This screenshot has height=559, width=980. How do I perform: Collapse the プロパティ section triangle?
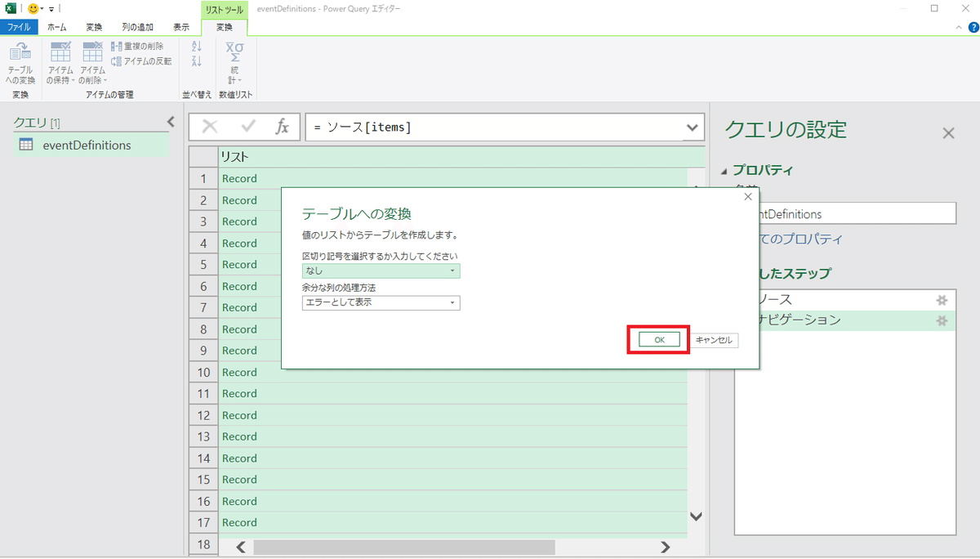[724, 171]
